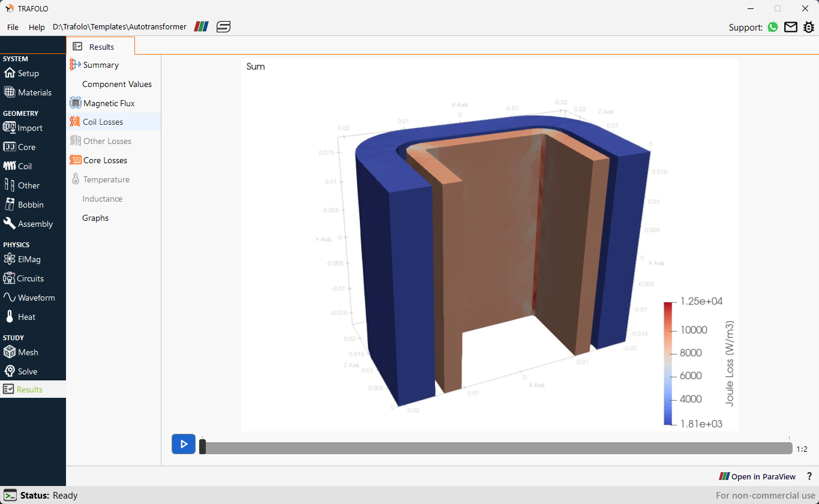This screenshot has height=504, width=819.
Task: Open the Solve gear-head icon
Action: [x=9, y=371]
